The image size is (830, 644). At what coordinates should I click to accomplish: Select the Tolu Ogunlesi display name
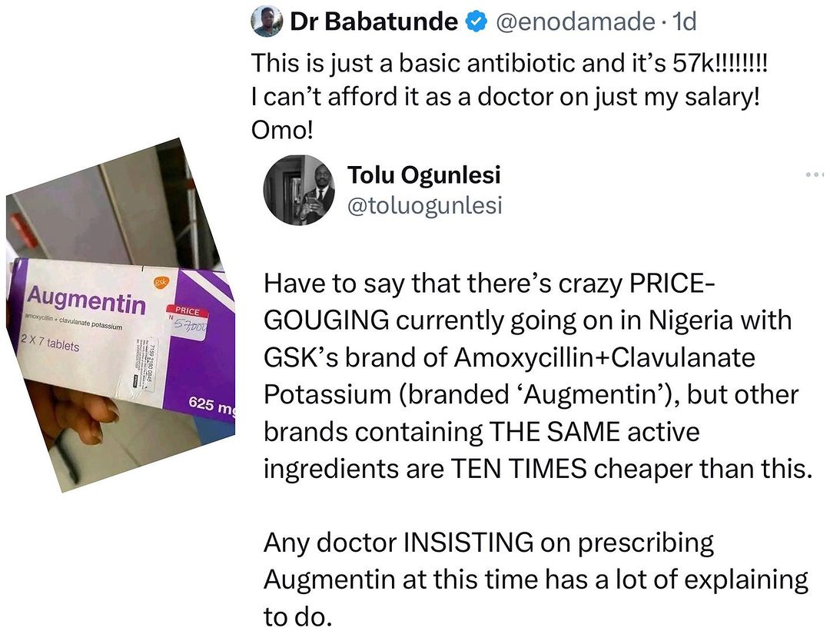click(424, 175)
